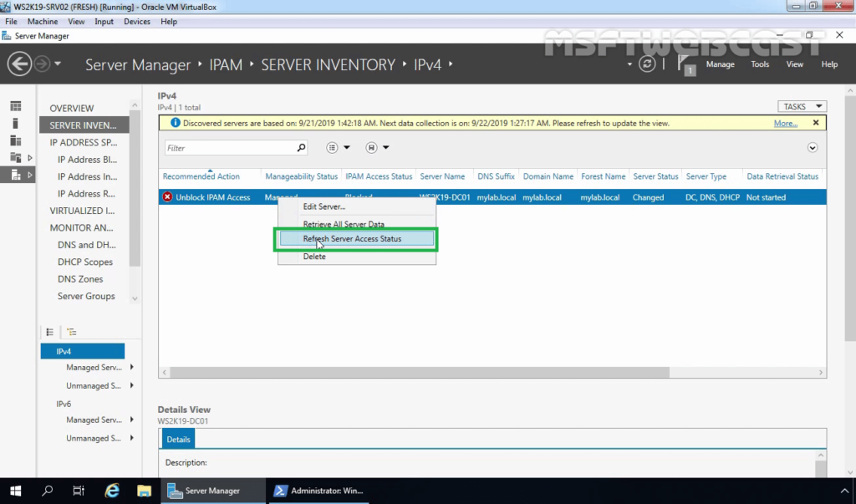Select the Dashboard icon in the left rail
The image size is (856, 504).
(16, 106)
